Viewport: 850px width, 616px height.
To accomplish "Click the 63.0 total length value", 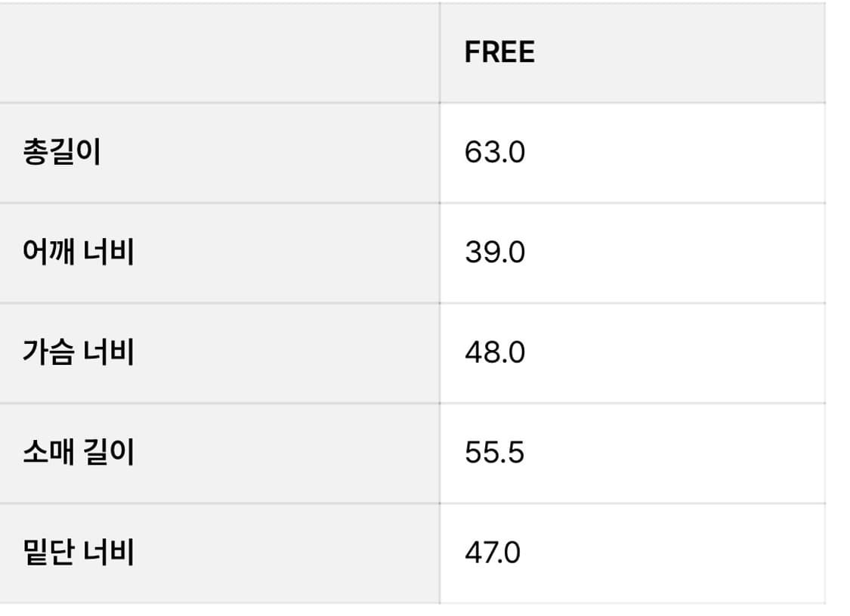I will 495,153.
